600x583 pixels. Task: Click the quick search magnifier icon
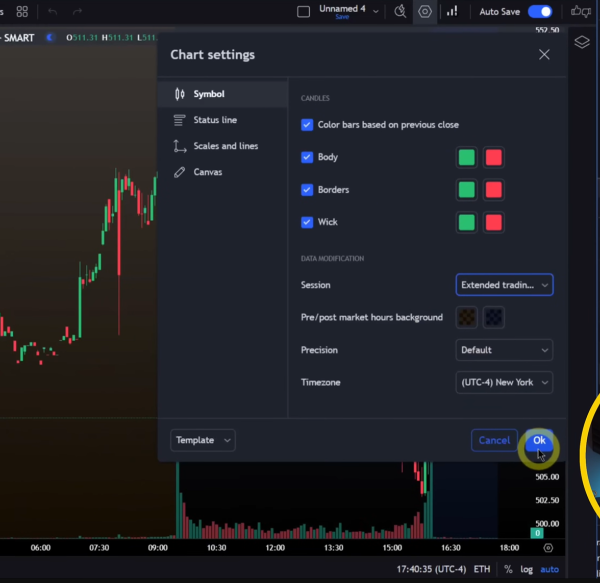[x=401, y=11]
